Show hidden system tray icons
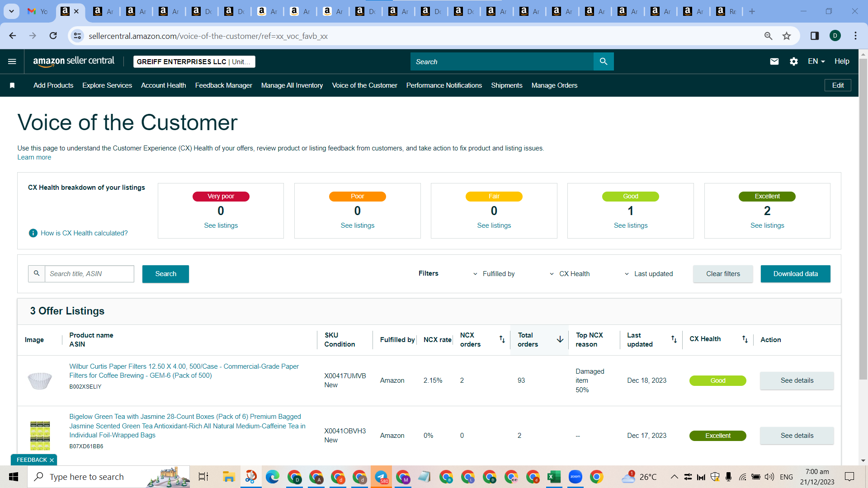 pyautogui.click(x=674, y=477)
